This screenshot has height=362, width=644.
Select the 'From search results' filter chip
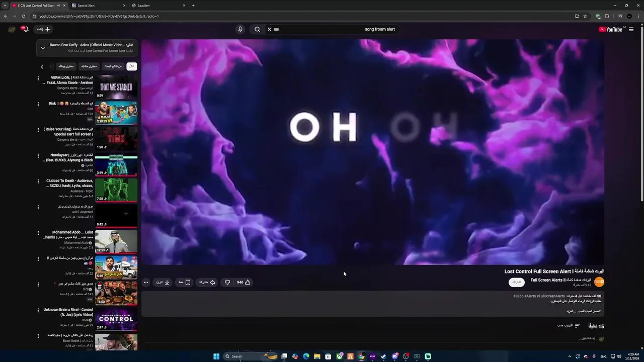(x=113, y=66)
